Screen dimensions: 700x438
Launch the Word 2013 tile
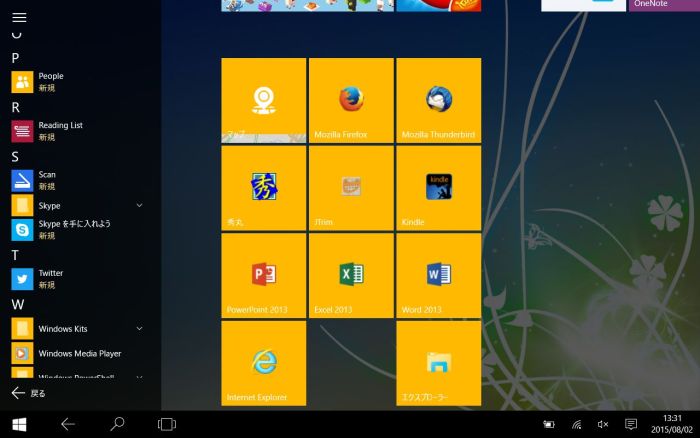point(438,275)
